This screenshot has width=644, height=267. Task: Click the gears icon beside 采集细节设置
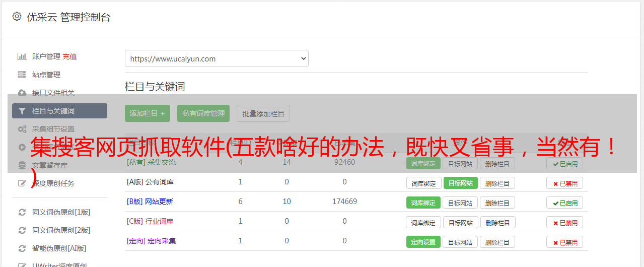pos(22,129)
